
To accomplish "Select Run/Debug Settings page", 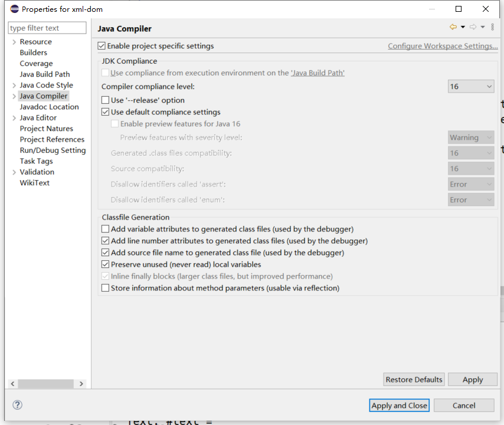I will click(53, 150).
